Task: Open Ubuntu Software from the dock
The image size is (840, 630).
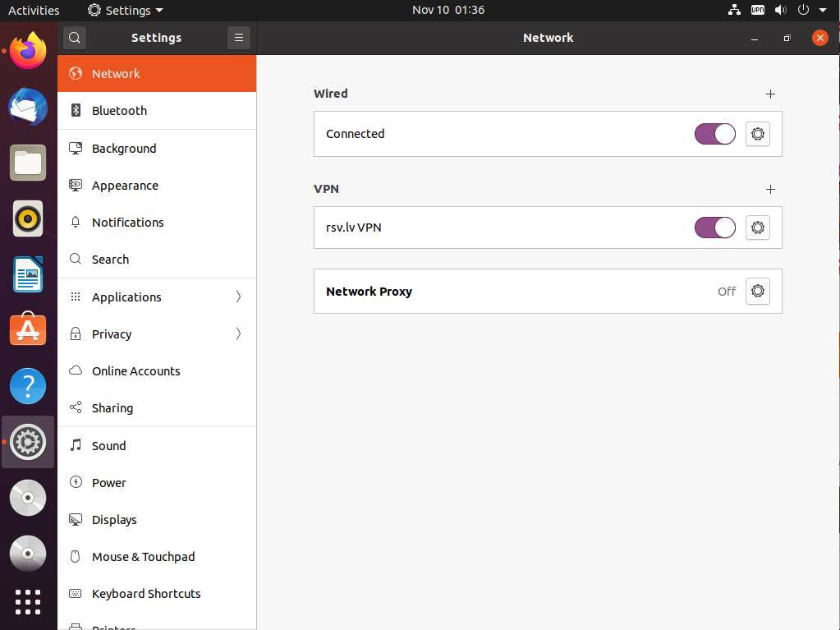Action: (x=28, y=330)
